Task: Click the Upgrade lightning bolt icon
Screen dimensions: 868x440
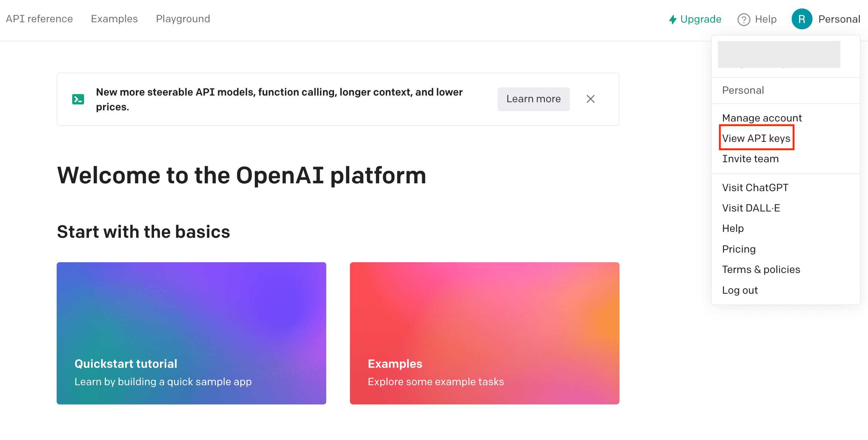Action: point(672,19)
